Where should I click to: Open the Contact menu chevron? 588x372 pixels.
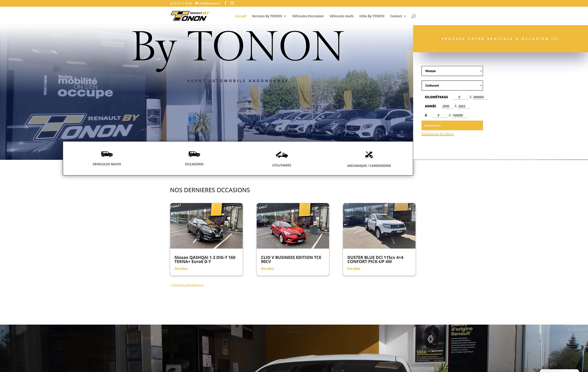click(x=405, y=16)
